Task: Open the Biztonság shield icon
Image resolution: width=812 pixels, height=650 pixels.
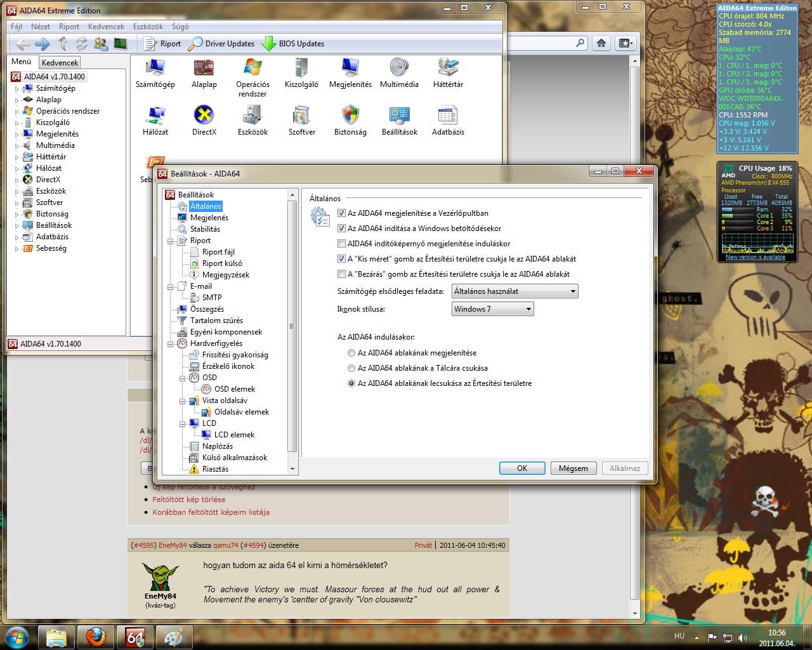Action: point(350,122)
